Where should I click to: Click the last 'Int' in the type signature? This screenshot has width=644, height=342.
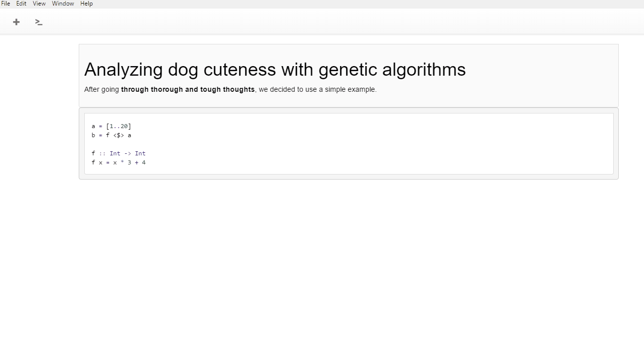click(140, 153)
